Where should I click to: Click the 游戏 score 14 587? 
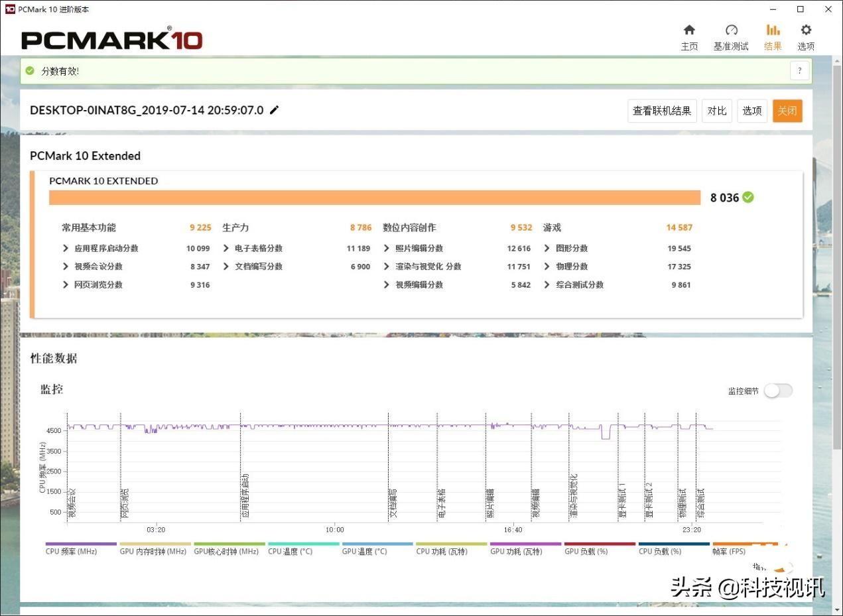pos(679,227)
